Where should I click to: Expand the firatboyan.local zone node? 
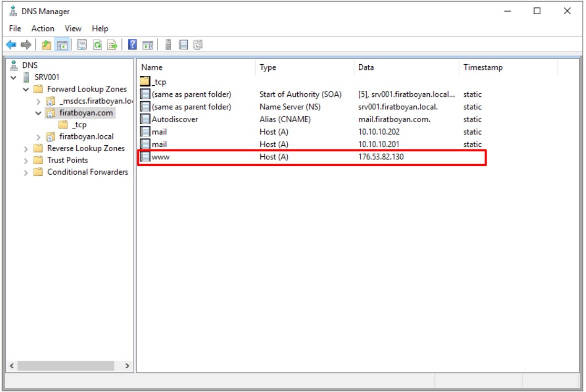click(38, 137)
